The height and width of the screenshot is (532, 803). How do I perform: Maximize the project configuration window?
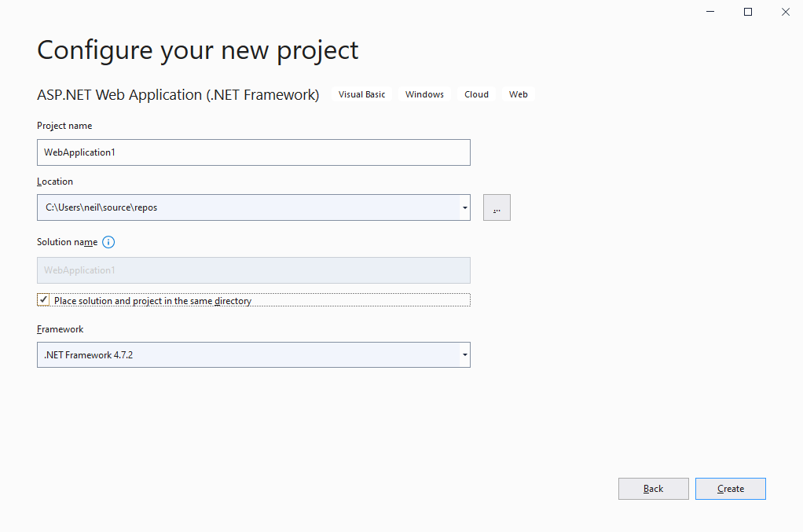point(747,12)
